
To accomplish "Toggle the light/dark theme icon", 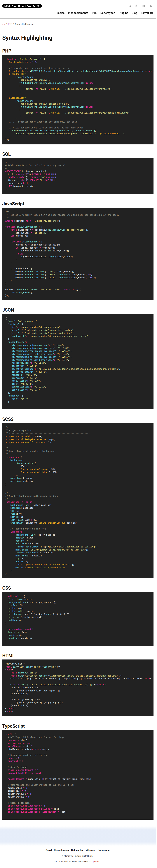I will [136, 6].
